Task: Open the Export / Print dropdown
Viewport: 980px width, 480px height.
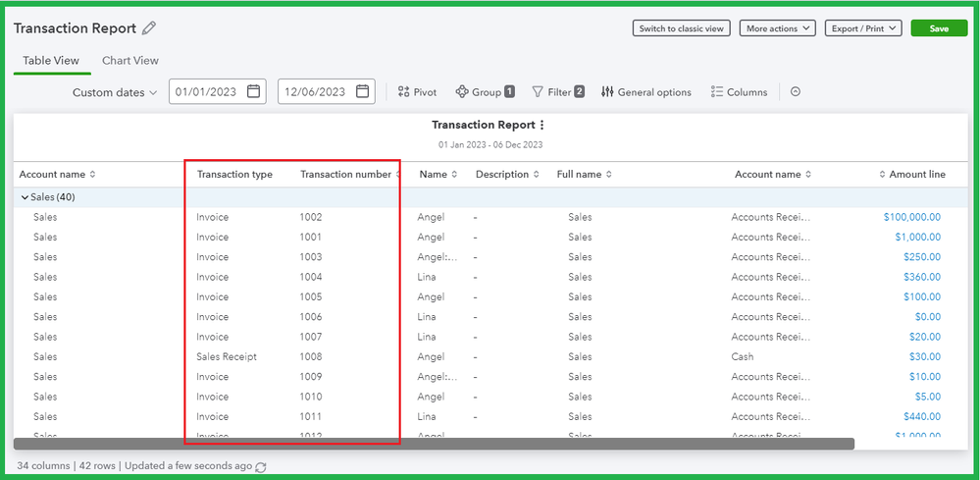Action: [x=863, y=28]
